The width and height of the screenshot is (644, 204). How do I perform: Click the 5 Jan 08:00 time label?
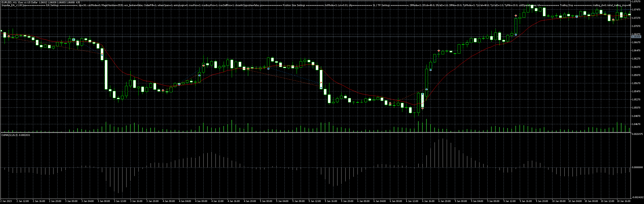click(x=298, y=201)
